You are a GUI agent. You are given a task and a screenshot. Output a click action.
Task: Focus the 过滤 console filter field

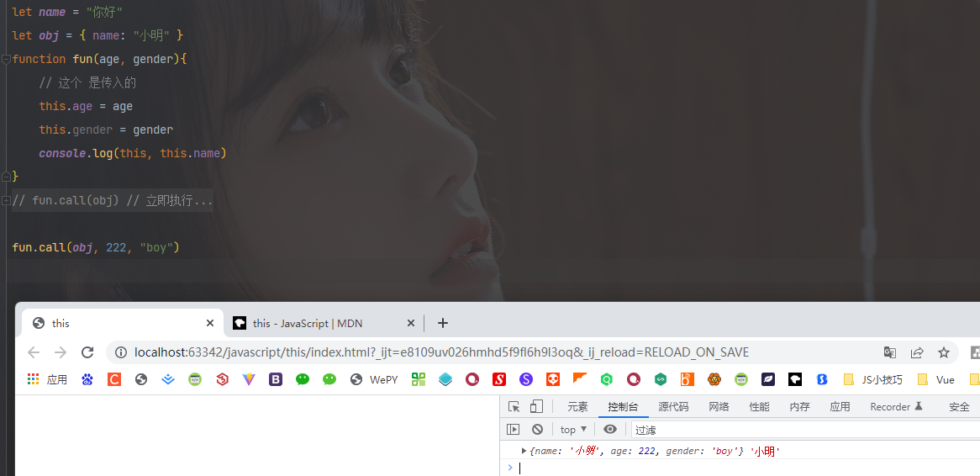pyautogui.click(x=805, y=430)
